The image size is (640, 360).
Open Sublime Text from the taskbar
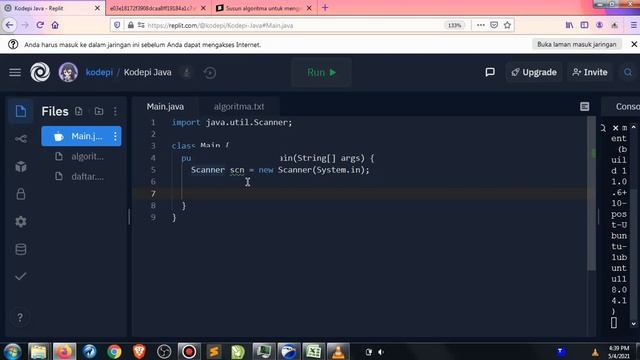pos(214,351)
